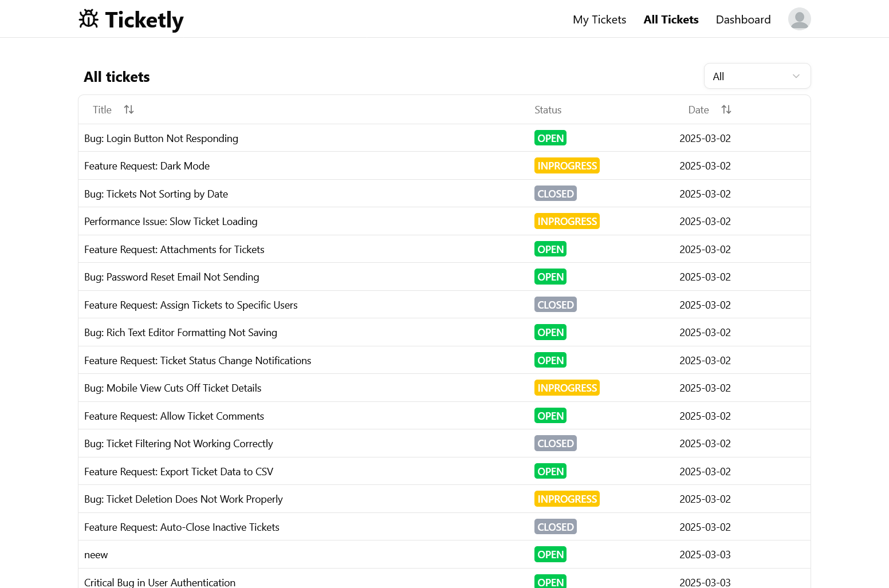Open 'Bug: Ticket Deletion Does Not Work Properly'
889x588 pixels.
pos(183,499)
